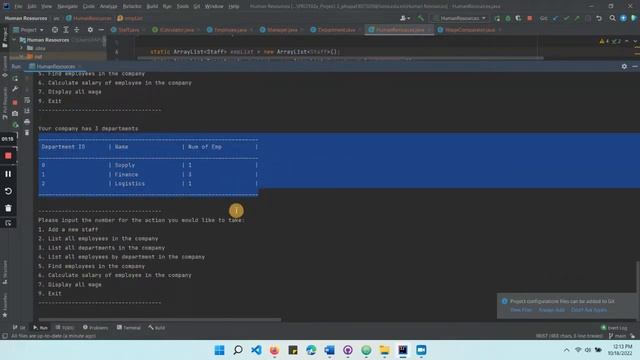
Task: Click the Rerun HumanResources toolbar icon
Action: [x=497, y=18]
